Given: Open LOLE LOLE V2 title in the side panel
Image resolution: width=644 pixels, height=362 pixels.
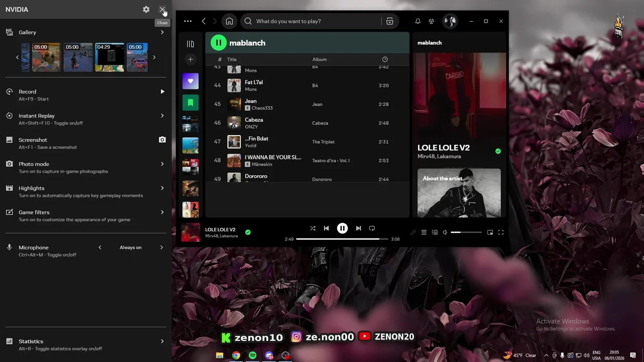Looking at the screenshot, I should [x=443, y=148].
